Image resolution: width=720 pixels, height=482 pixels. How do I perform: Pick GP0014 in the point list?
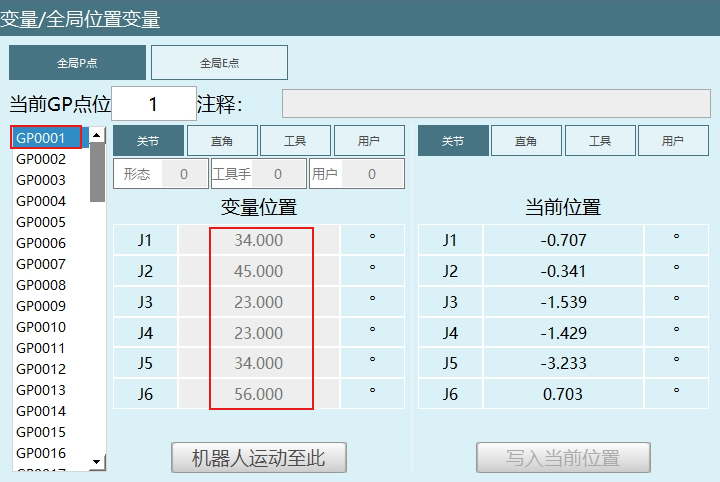coord(41,411)
